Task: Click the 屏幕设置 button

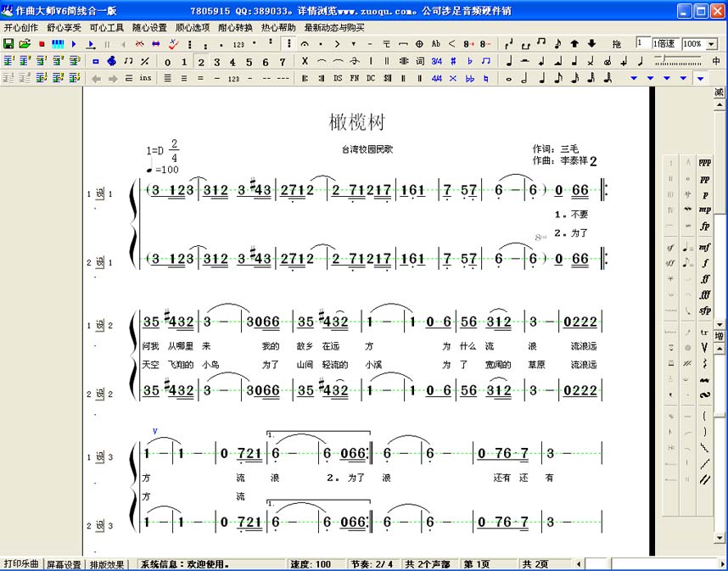Action: tap(64, 564)
